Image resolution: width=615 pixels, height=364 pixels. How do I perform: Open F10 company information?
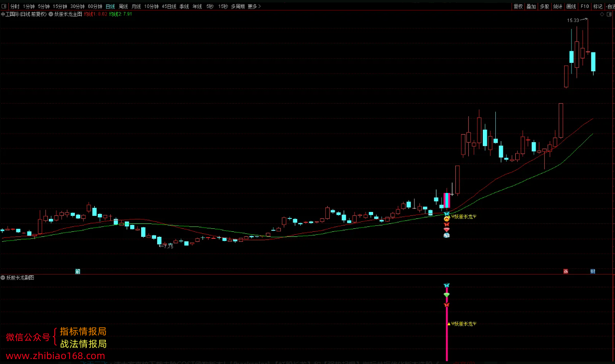[585, 6]
